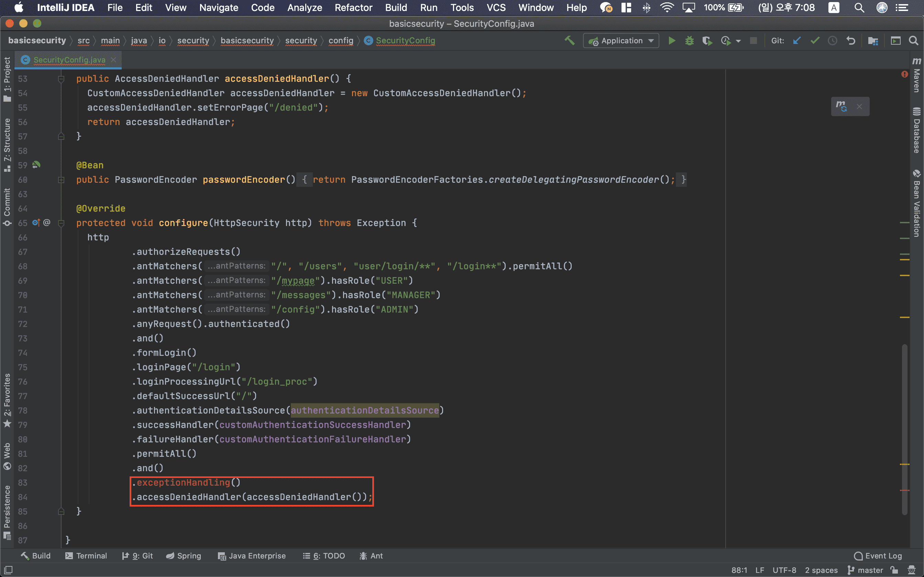This screenshot has height=577, width=924.
Task: Open the Event Log button
Action: click(x=878, y=556)
